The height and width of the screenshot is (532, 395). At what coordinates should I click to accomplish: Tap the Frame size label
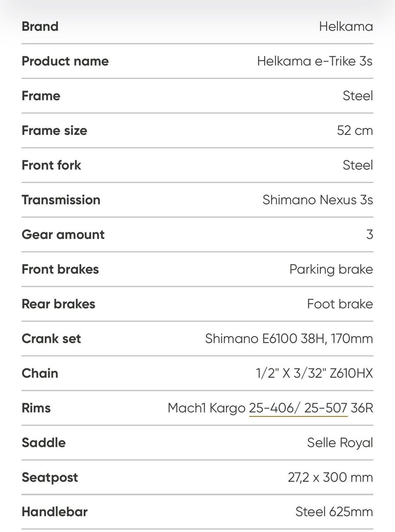coord(54,130)
